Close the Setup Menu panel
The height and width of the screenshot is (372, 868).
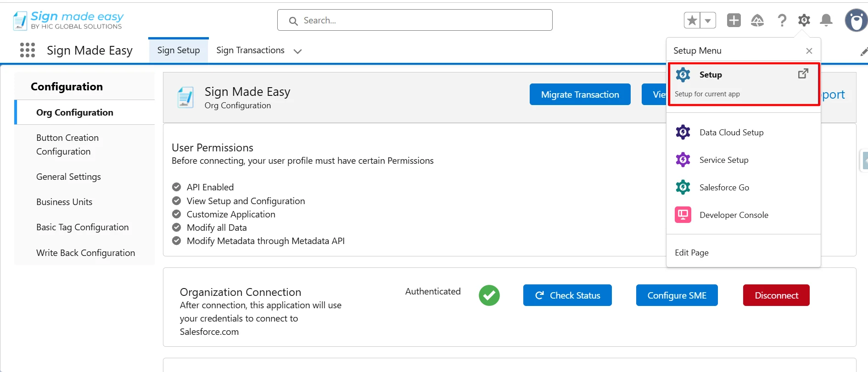pyautogui.click(x=809, y=51)
